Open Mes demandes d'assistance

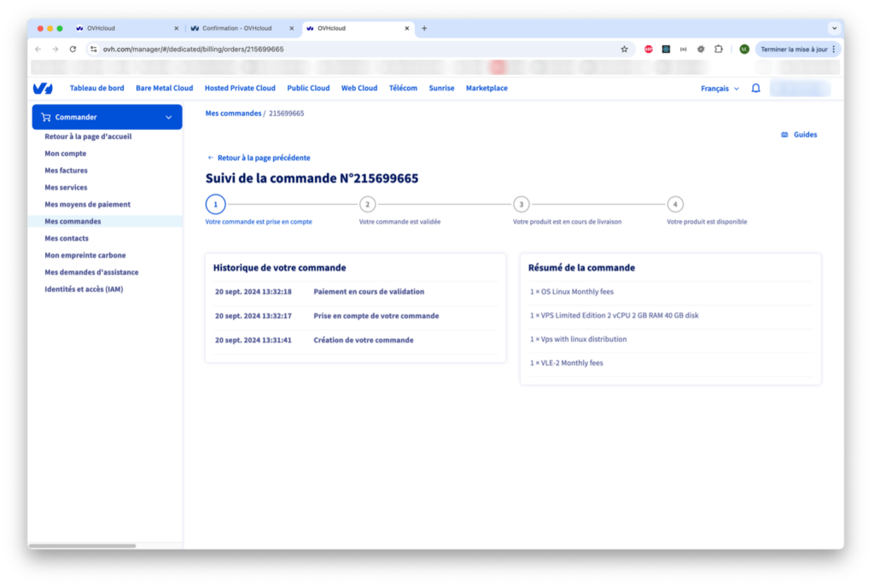91,272
